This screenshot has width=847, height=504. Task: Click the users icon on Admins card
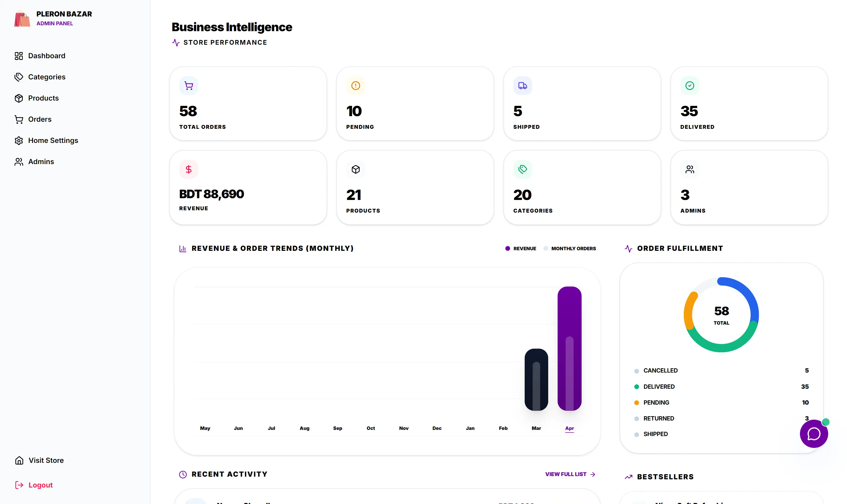(689, 169)
